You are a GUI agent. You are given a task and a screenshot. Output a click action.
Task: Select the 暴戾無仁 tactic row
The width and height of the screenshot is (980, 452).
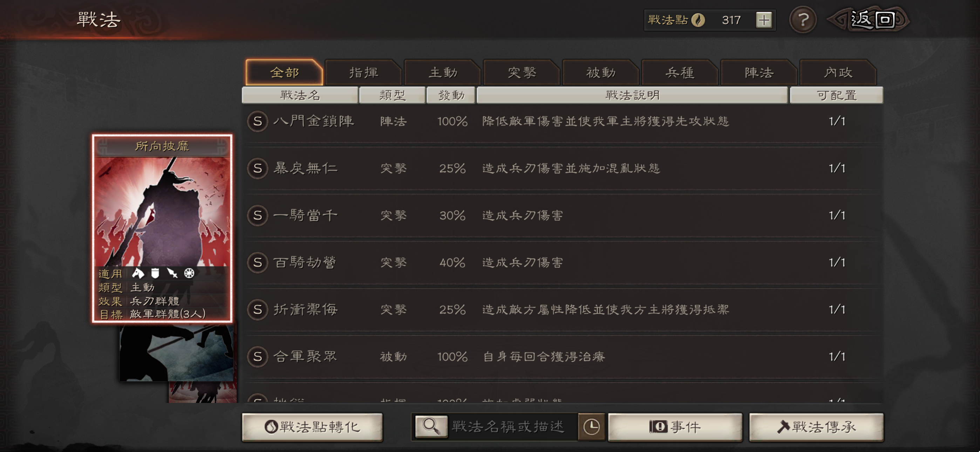[x=563, y=168]
